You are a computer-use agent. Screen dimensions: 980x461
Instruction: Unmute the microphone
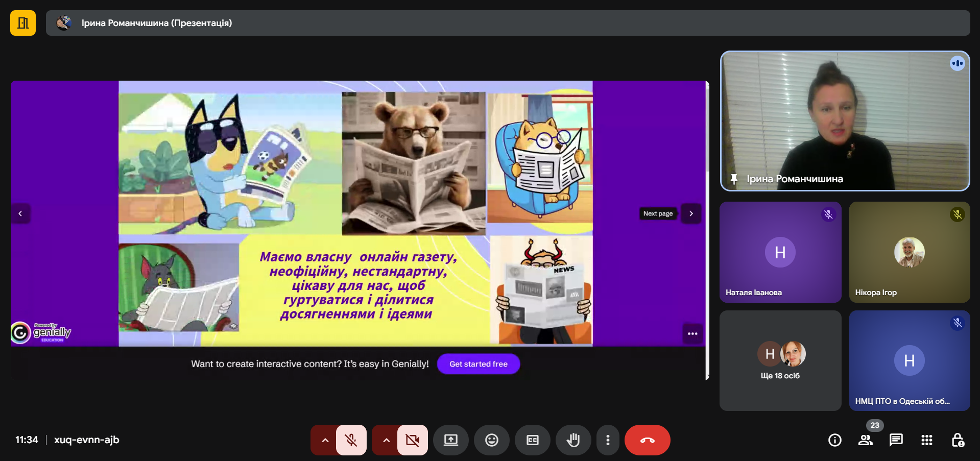(351, 440)
